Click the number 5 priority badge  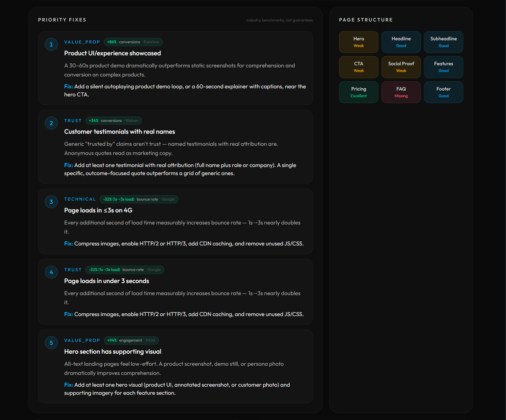click(x=51, y=343)
